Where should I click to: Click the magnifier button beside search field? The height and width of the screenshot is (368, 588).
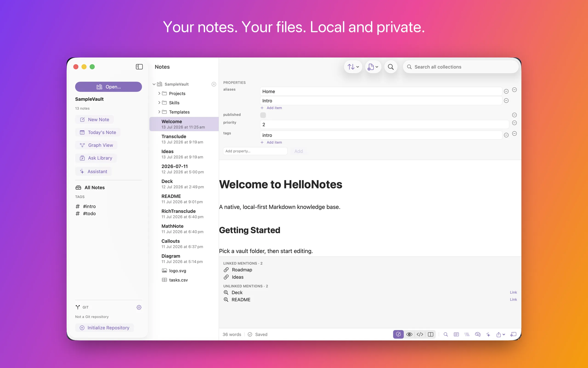(x=391, y=67)
